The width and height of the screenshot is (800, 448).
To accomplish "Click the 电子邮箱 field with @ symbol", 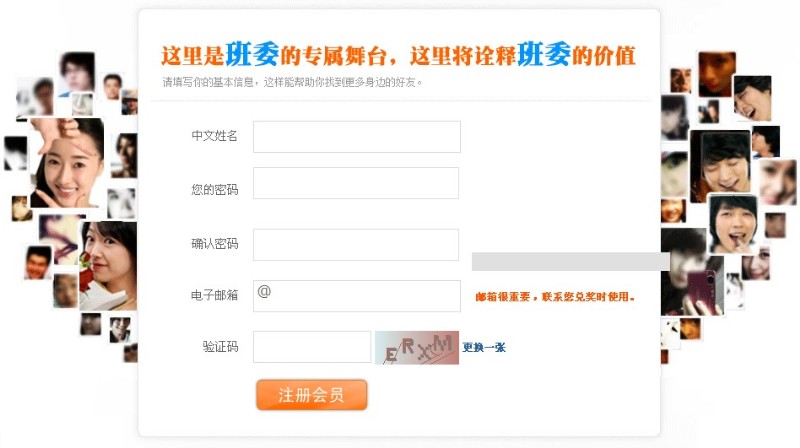I will click(x=357, y=296).
